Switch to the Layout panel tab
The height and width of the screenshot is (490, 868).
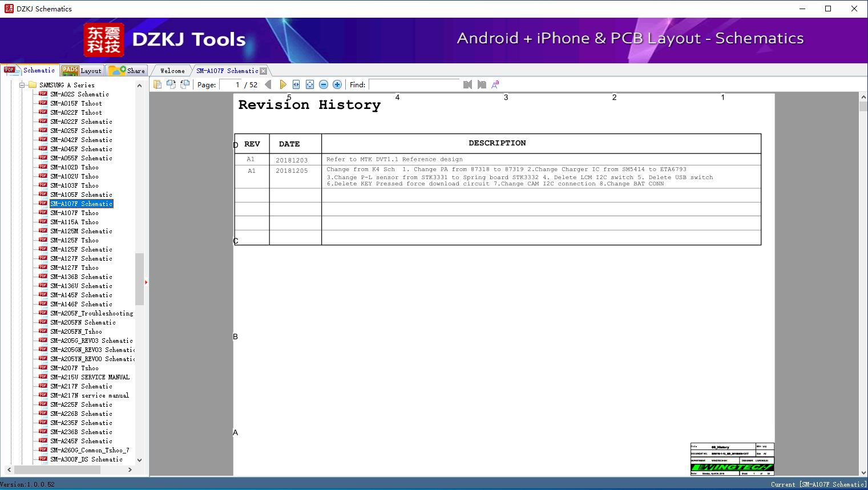tap(82, 71)
